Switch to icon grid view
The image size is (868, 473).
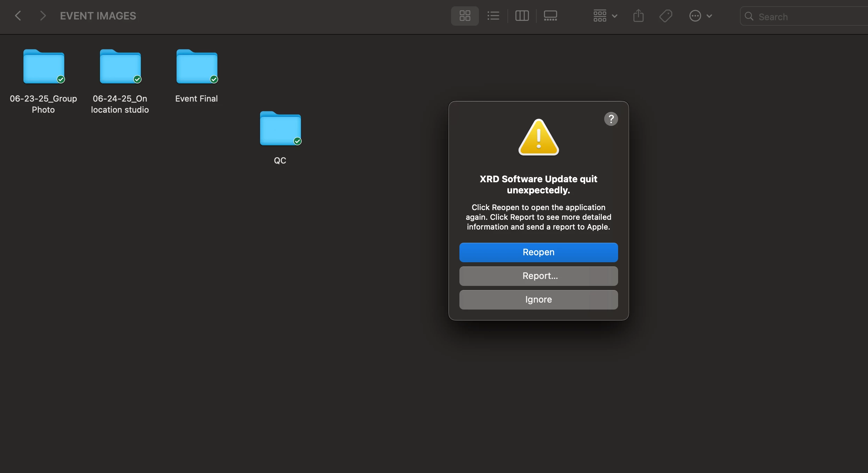coord(465,16)
